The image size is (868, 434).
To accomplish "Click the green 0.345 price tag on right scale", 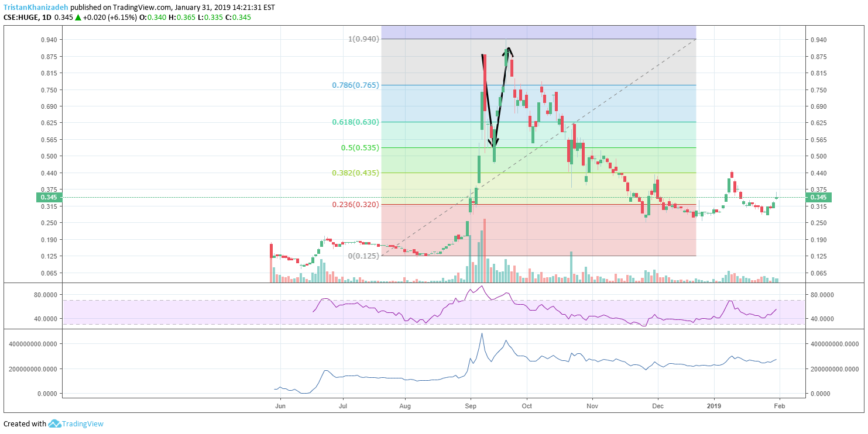I will [818, 198].
